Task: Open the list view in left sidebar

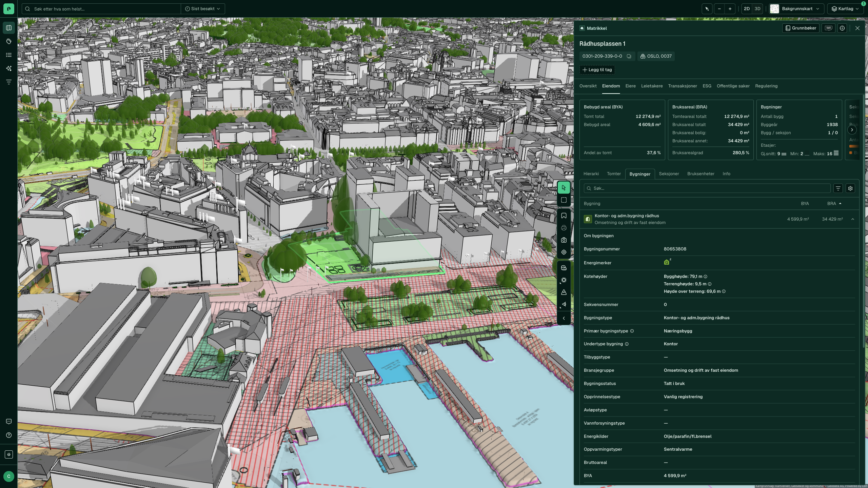Action: coord(9,55)
